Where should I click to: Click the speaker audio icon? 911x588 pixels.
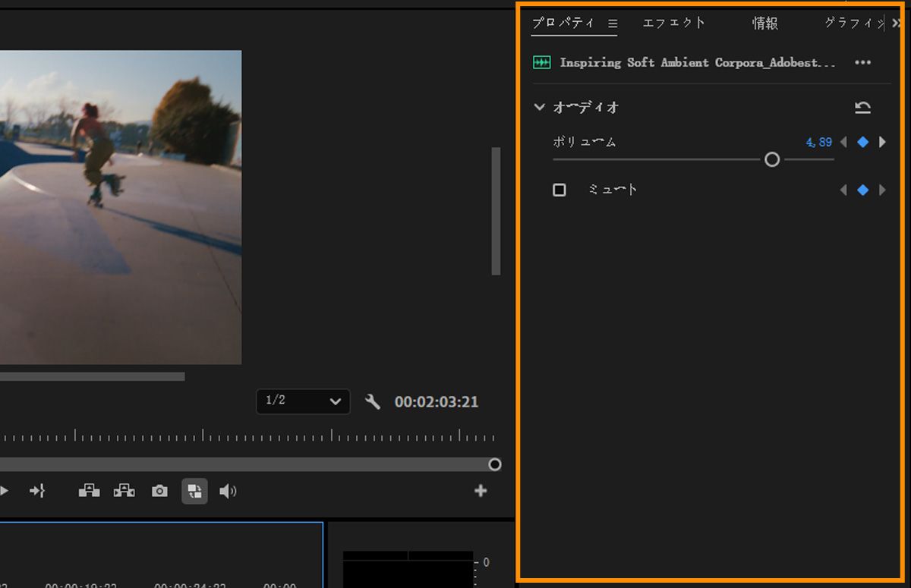click(x=228, y=491)
